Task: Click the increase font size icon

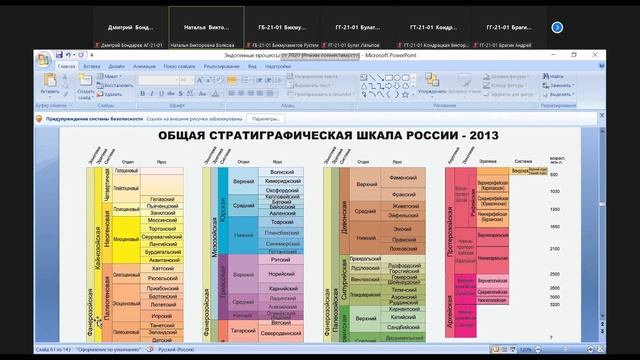Action: click(x=200, y=80)
